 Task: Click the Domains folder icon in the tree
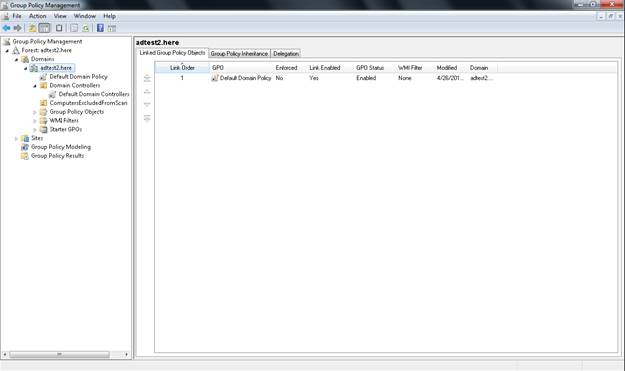25,59
